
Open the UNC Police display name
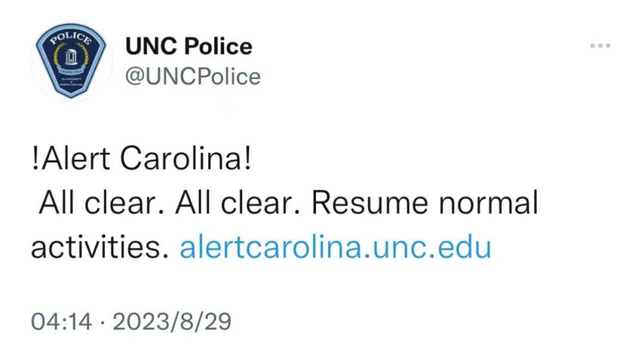[188, 46]
